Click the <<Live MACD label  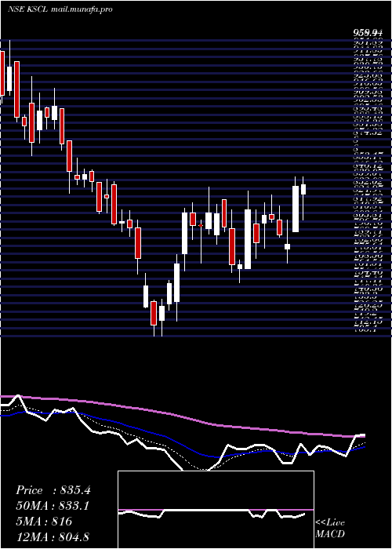point(330,529)
